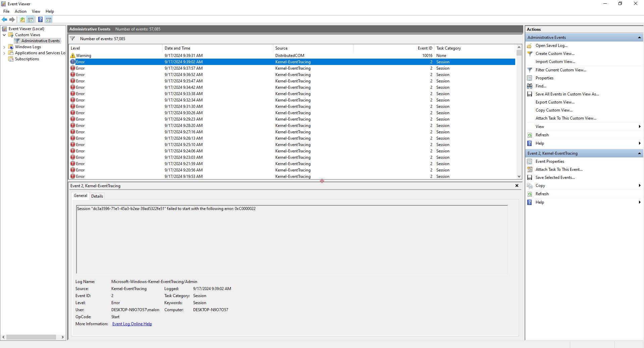Close the event preview pane

point(517,186)
